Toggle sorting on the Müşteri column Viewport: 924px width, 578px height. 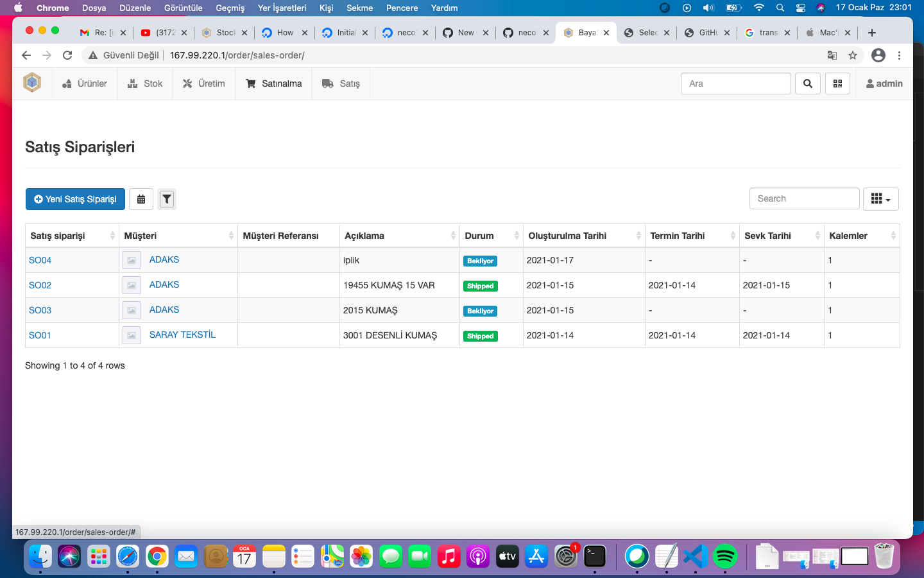click(230, 235)
